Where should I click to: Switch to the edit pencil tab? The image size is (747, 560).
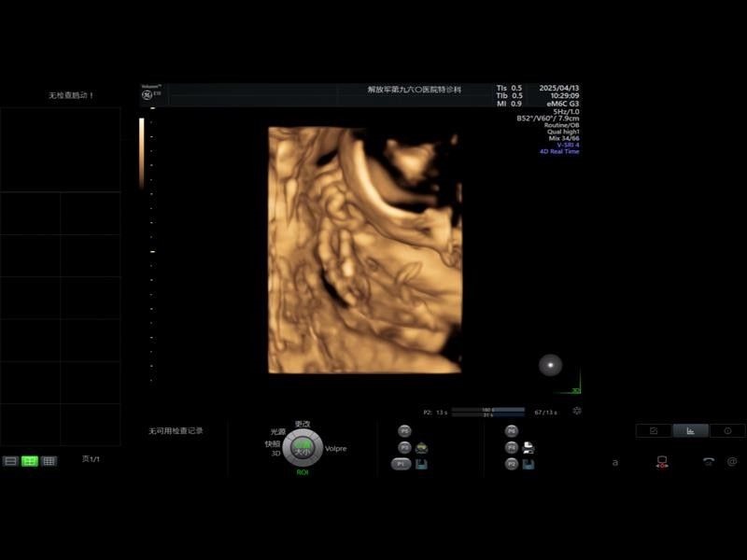click(x=654, y=431)
